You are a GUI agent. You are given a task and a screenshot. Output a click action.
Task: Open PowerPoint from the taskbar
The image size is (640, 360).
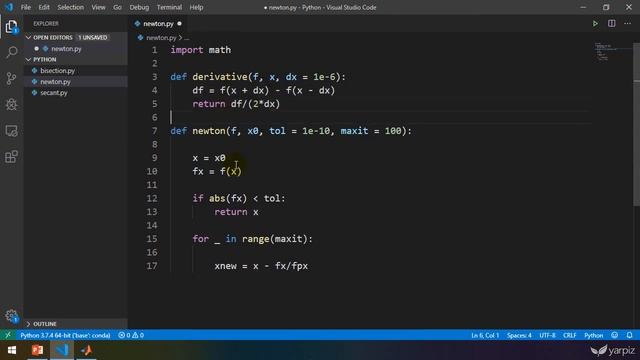[x=38, y=350]
